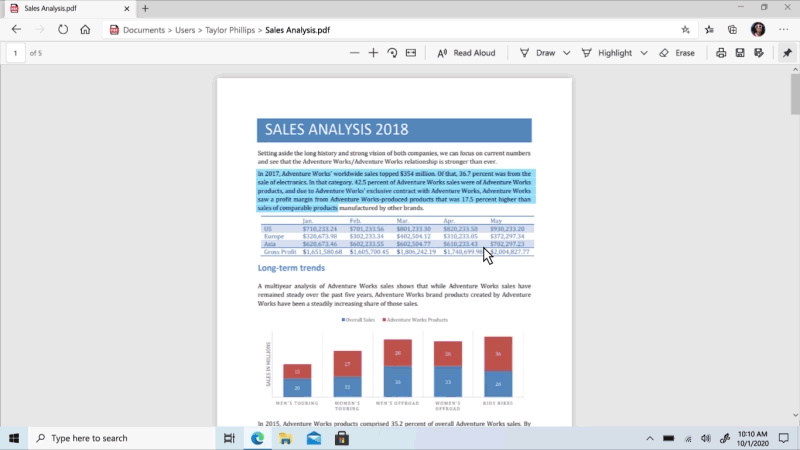The height and width of the screenshot is (450, 800).
Task: Select the Draw tool
Action: pos(537,53)
